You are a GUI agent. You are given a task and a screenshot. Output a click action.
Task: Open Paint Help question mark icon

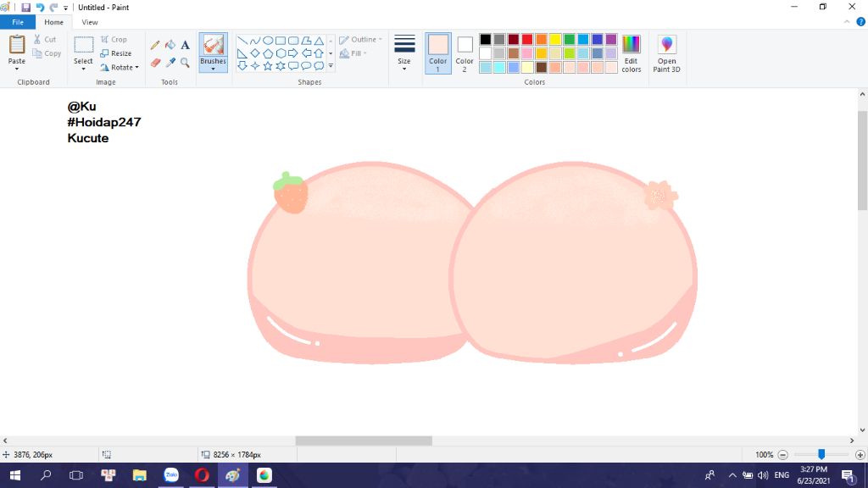860,22
